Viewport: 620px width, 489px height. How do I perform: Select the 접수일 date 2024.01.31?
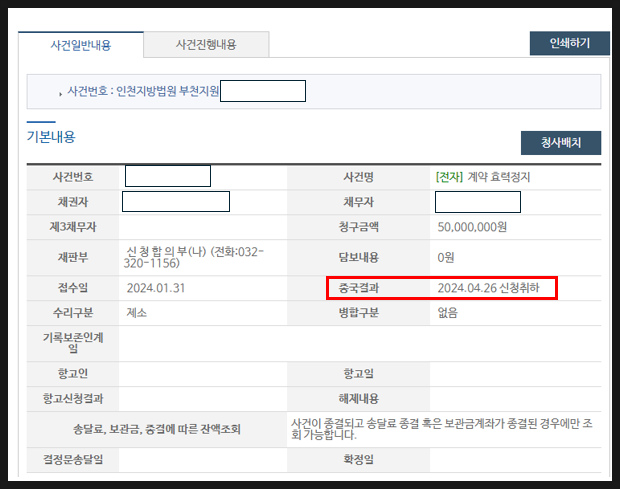[x=155, y=288]
